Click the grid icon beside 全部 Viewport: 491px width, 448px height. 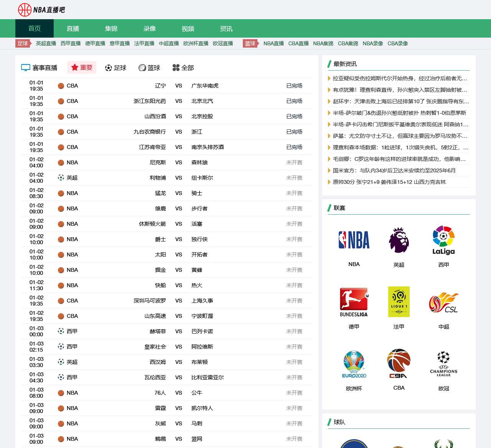click(x=176, y=68)
